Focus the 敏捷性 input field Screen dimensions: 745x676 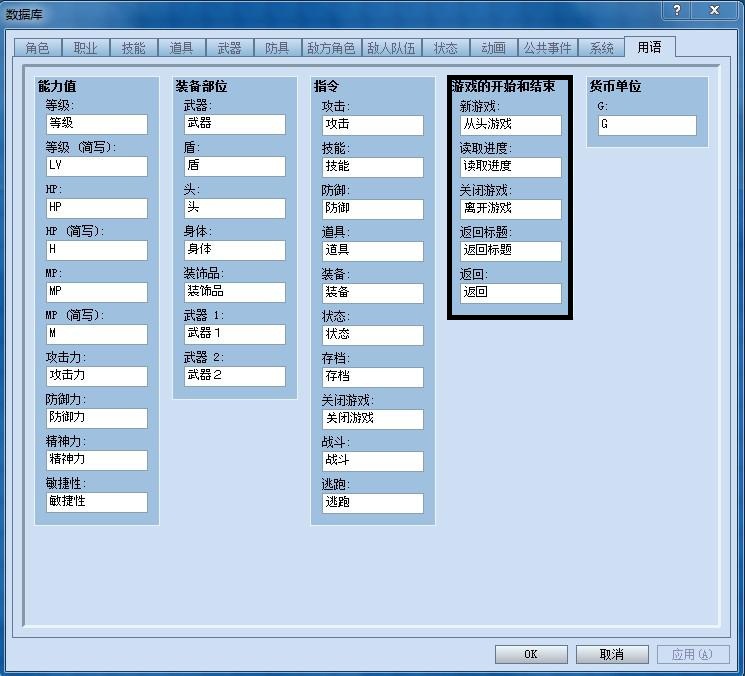[x=97, y=502]
